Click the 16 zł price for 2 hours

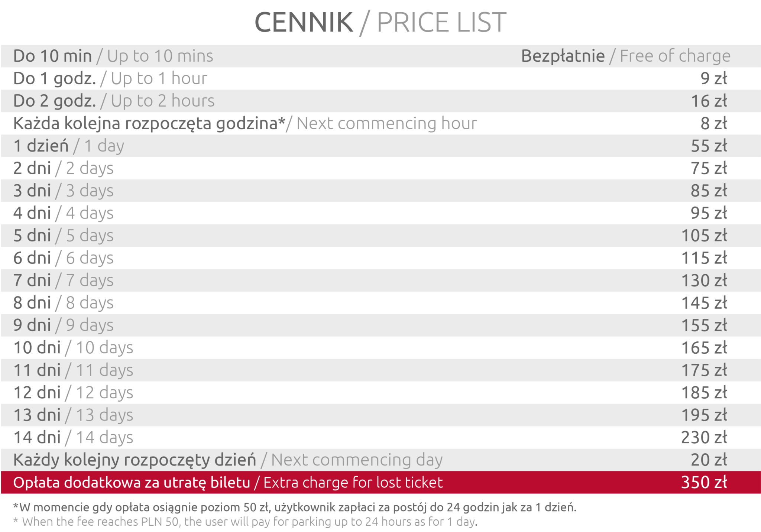tap(709, 101)
